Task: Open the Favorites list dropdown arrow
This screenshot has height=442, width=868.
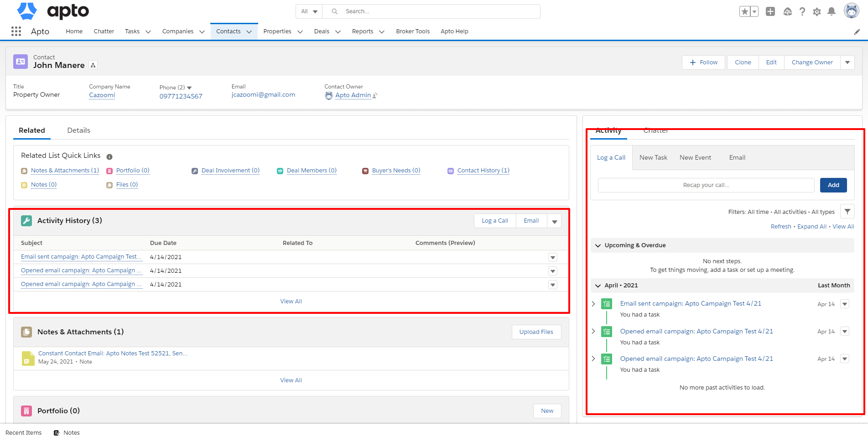Action: [754, 12]
